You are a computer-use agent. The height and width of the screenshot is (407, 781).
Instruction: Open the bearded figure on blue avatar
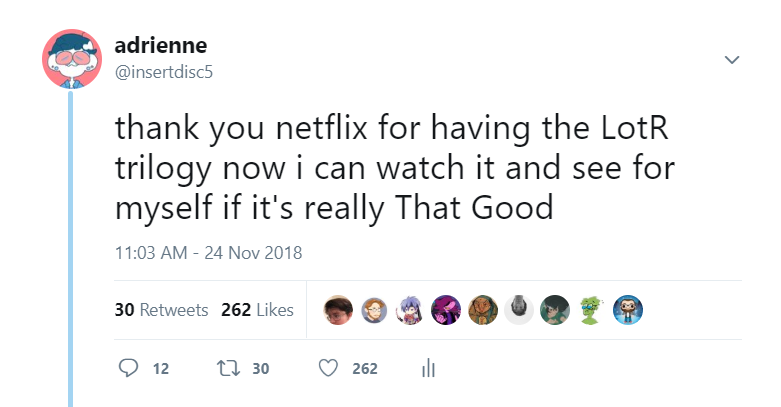click(x=628, y=310)
